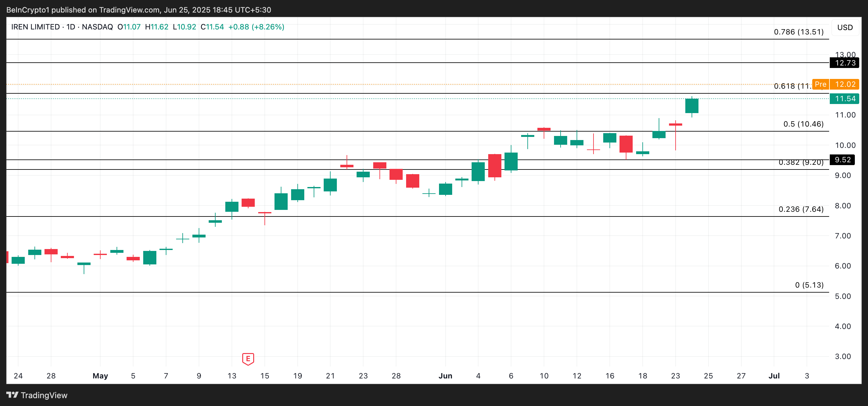
Task: Click the Jun label on time axis
Action: click(x=445, y=376)
